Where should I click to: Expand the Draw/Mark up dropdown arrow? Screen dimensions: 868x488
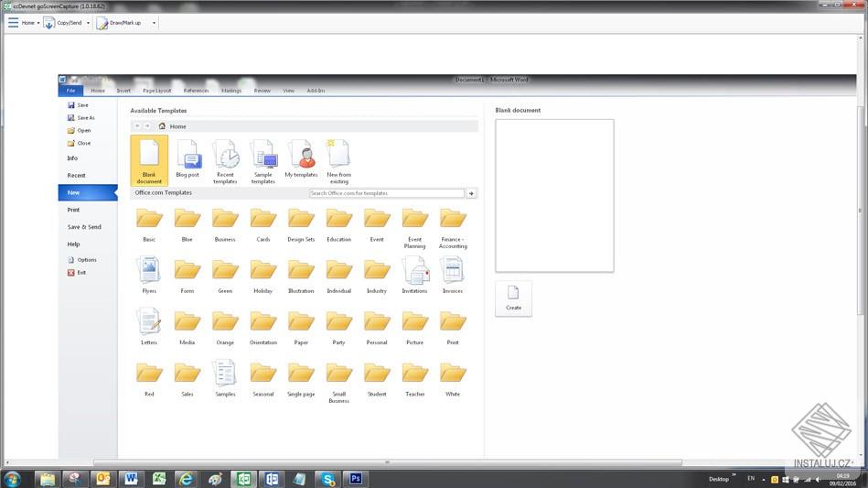tap(154, 23)
